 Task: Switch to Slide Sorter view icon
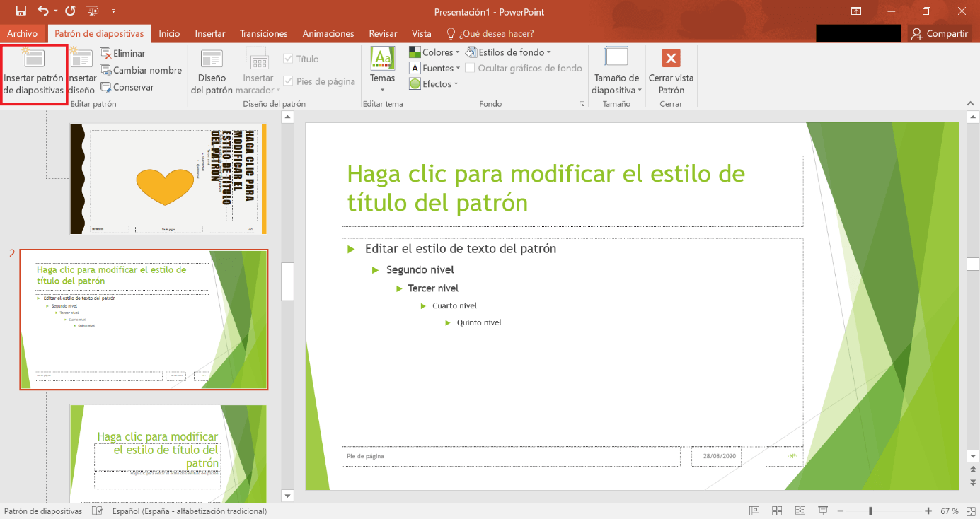pyautogui.click(x=777, y=511)
